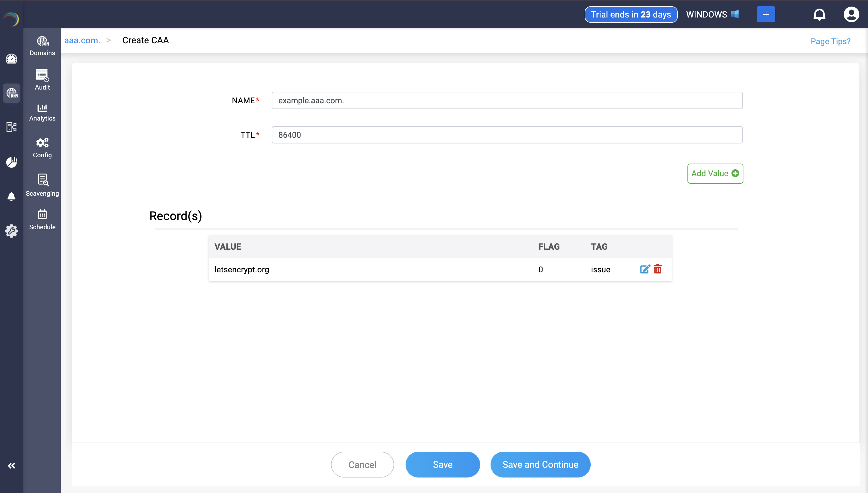Open the wrench settings gear in left rail
The width and height of the screenshot is (868, 493).
pos(11,231)
